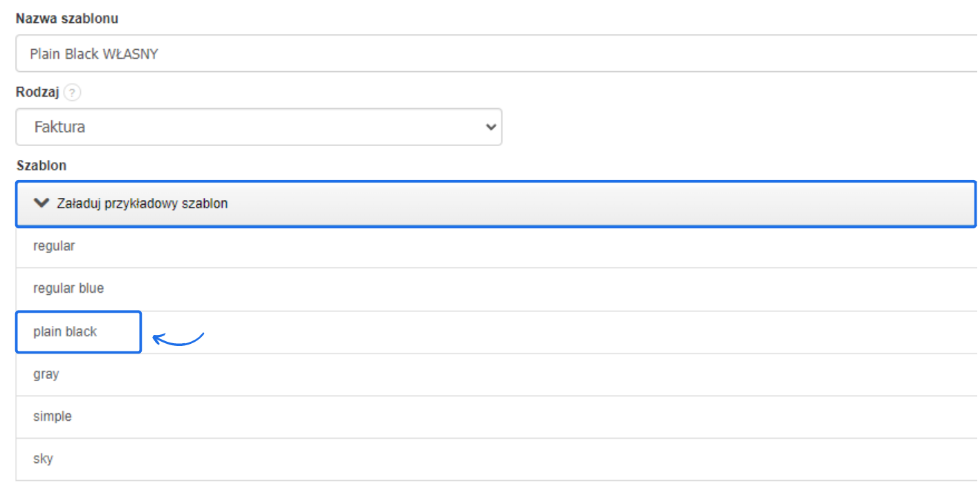980x494 pixels.
Task: Click the "Plain Black WŁASNY" text in the name field
Action: coord(94,54)
